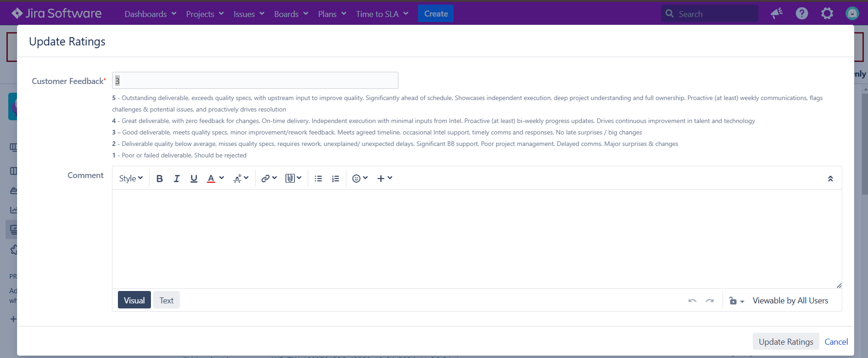This screenshot has width=868, height=358.
Task: Open the Dashboards menu
Action: click(150, 14)
